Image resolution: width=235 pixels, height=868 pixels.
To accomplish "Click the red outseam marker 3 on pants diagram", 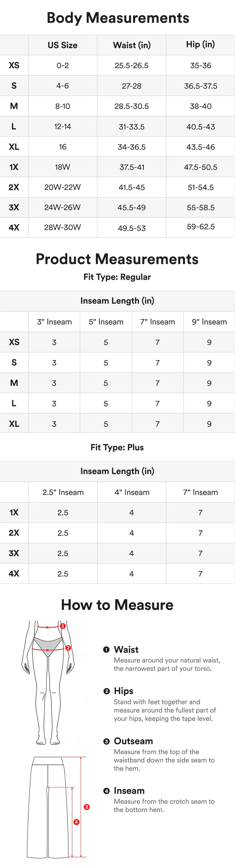I will point(87,807).
